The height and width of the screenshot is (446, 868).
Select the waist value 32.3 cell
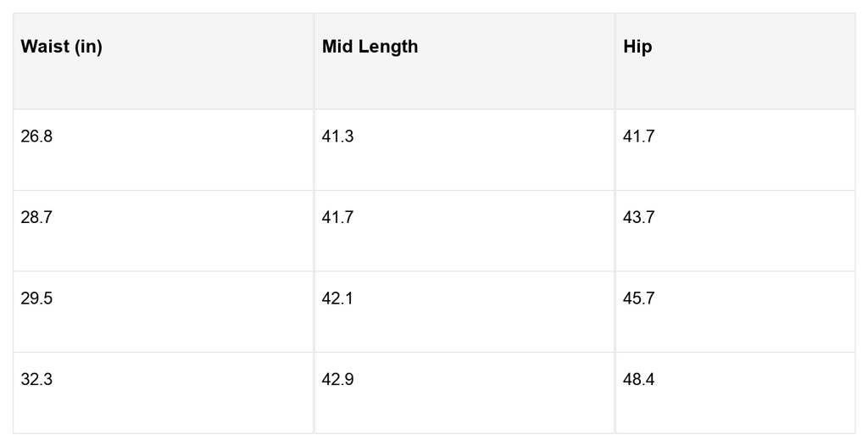(x=164, y=393)
